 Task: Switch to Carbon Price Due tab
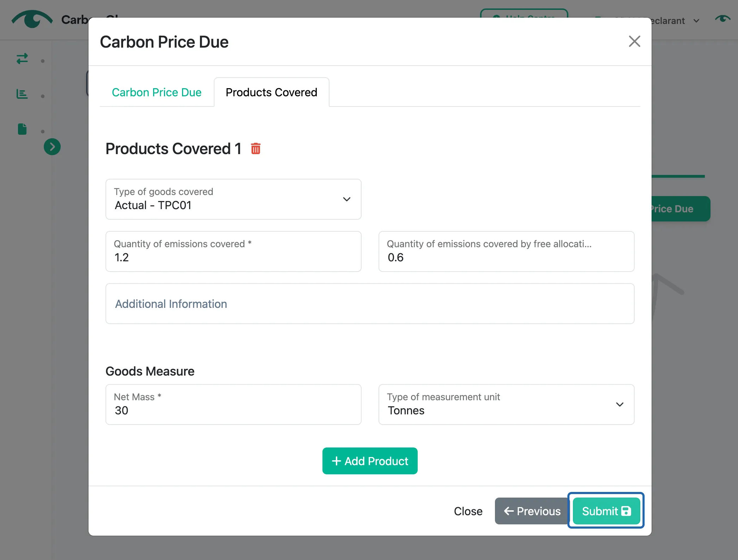(157, 92)
